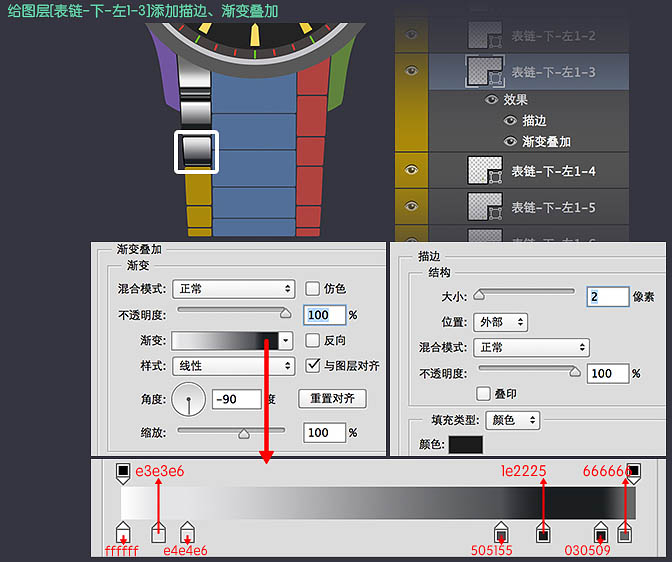Uncheck 与图层对齐 align with layer
Image resolution: width=672 pixels, height=562 pixels.
coord(312,366)
